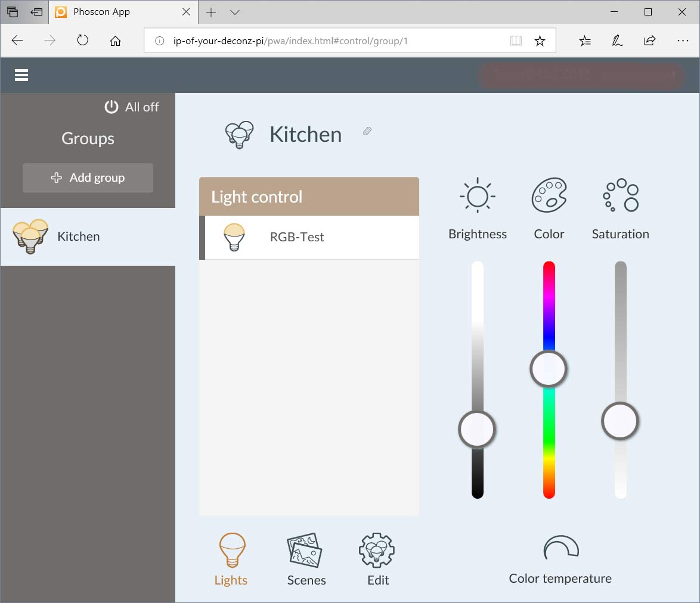
Task: Click the tabs you've set aside icon
Action: pyautogui.click(x=13, y=12)
